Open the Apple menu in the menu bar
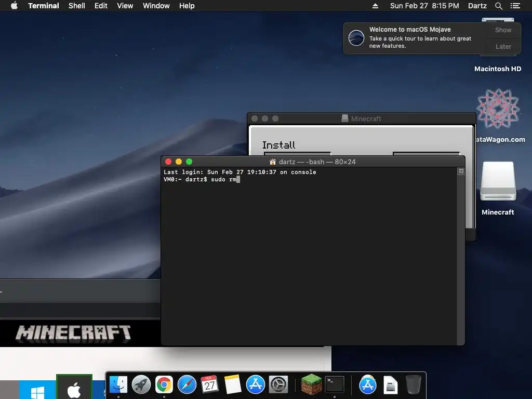 pyautogui.click(x=14, y=5)
